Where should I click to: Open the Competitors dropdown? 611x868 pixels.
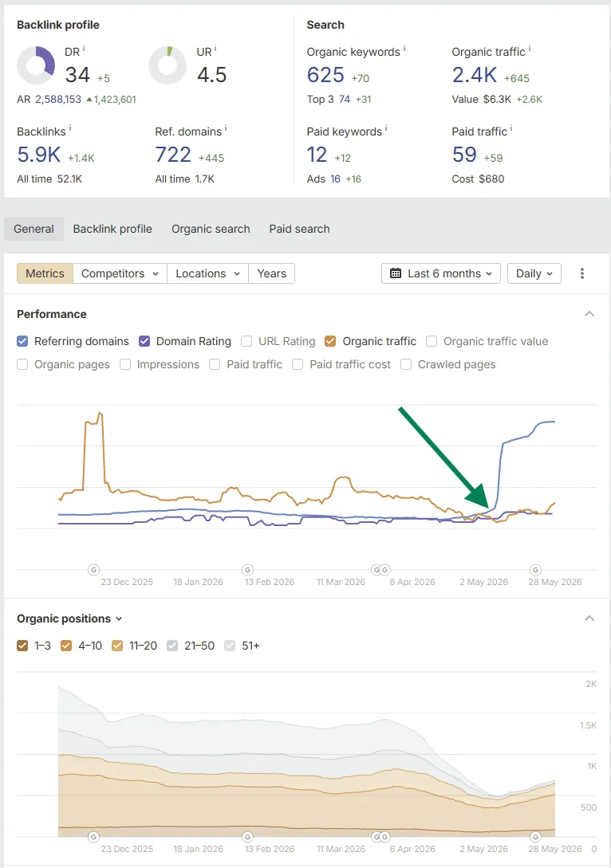pos(120,273)
